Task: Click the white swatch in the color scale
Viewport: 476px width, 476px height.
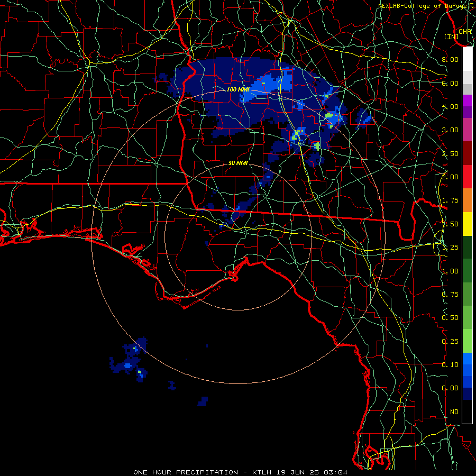Action: click(x=467, y=59)
